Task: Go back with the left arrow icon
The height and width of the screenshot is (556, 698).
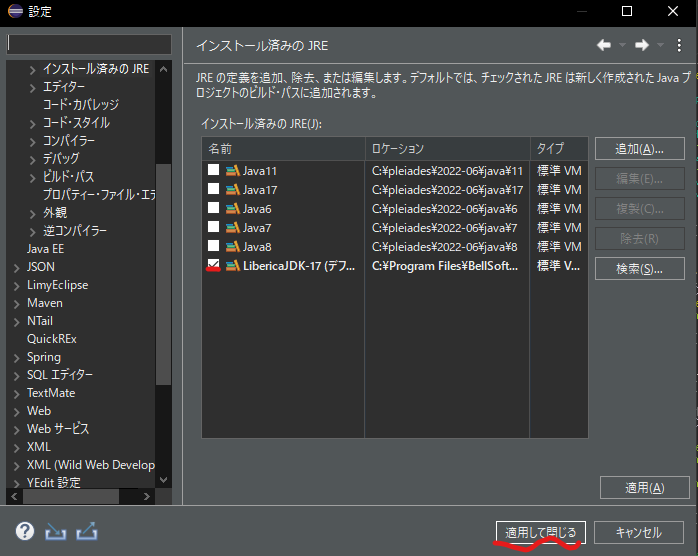Action: [x=604, y=45]
